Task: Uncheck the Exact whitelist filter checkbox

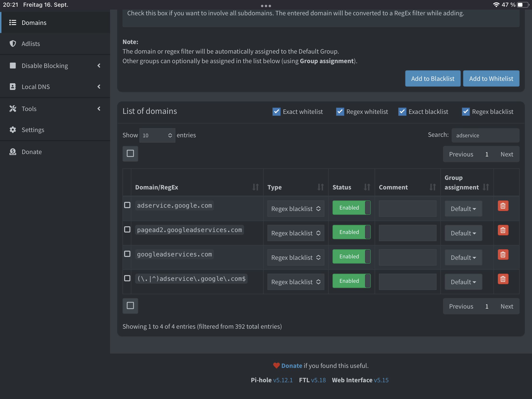Action: tap(276, 112)
